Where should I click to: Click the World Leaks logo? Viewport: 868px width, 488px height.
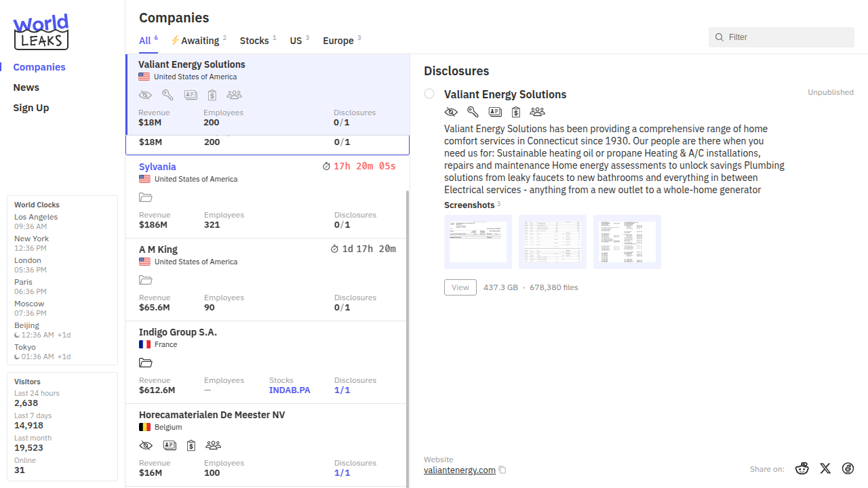click(41, 32)
